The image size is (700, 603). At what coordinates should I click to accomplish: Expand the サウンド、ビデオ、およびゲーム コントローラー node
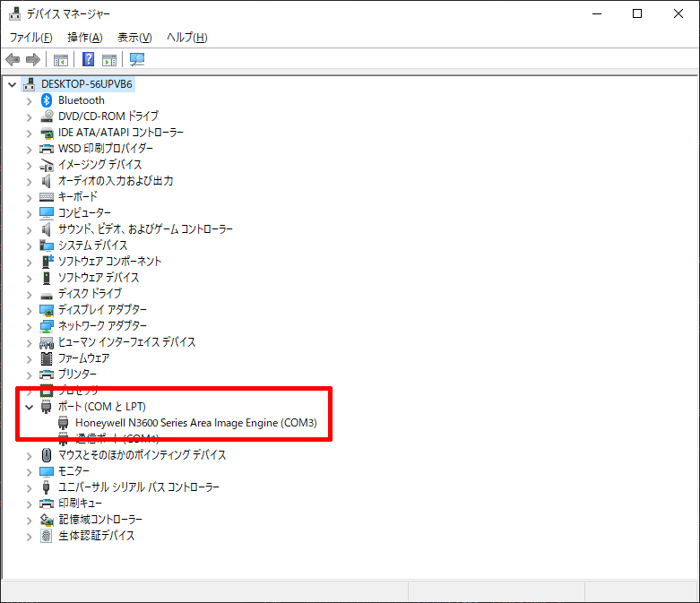pyautogui.click(x=29, y=230)
